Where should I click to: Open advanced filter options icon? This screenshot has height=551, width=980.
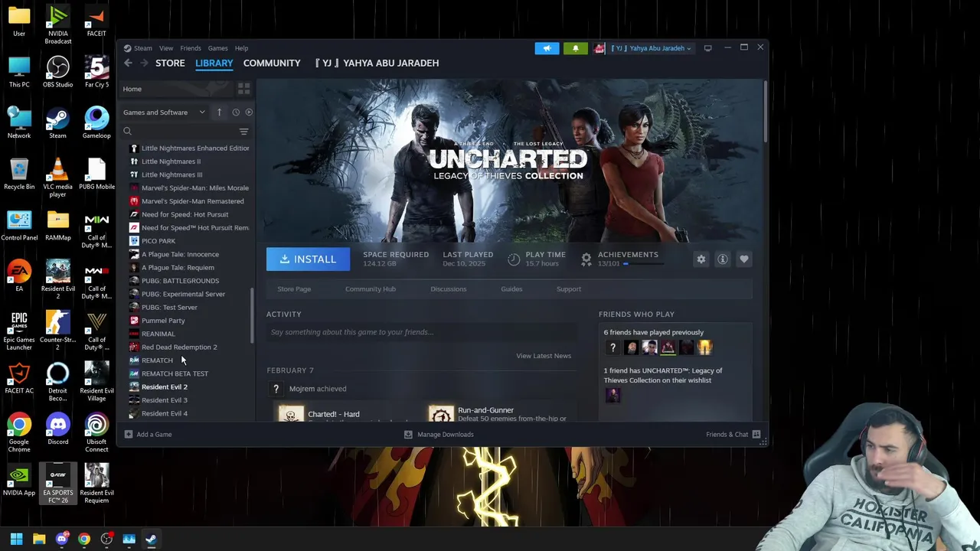tap(243, 132)
